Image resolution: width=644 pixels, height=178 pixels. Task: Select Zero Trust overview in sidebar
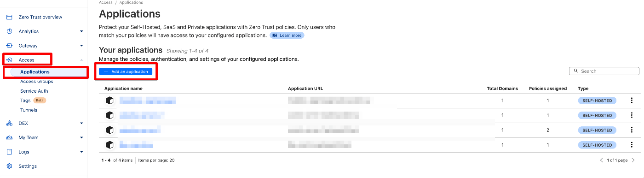(x=40, y=17)
